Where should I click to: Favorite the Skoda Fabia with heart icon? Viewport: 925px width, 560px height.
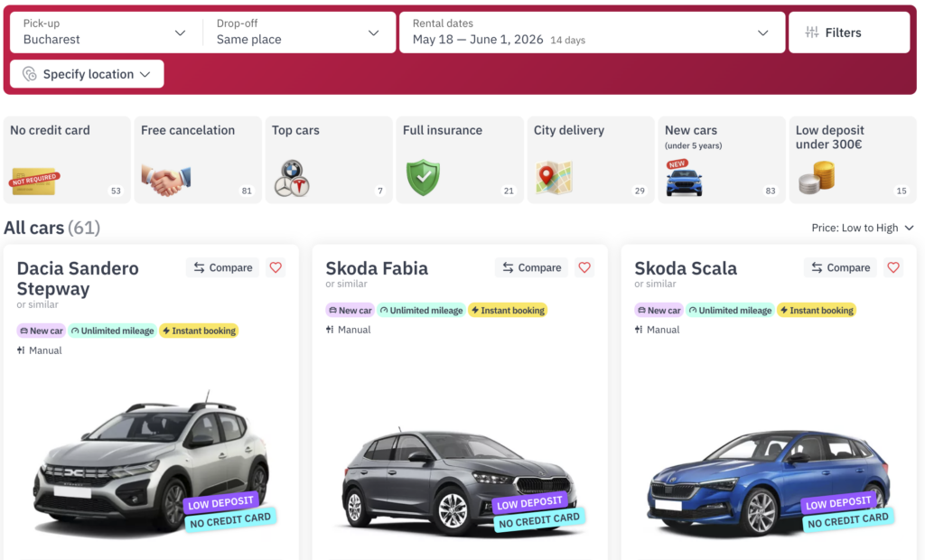(584, 267)
